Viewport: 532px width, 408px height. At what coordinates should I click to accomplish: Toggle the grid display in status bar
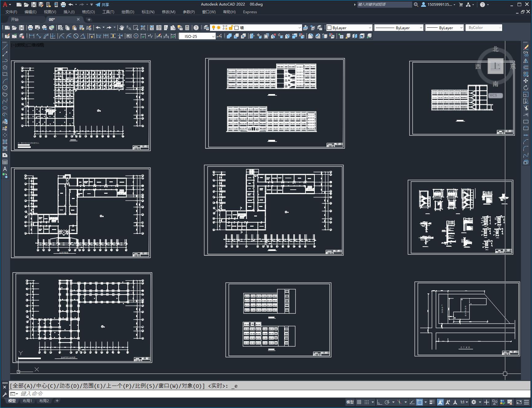359,402
